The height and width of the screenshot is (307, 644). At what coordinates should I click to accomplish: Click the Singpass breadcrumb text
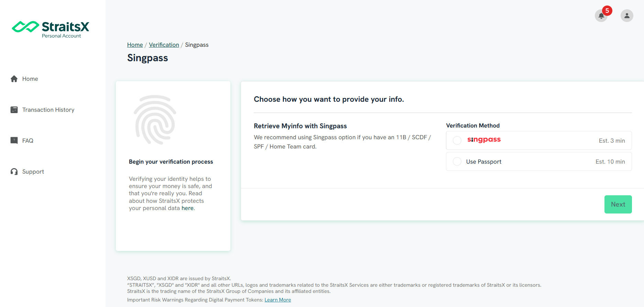tap(197, 45)
